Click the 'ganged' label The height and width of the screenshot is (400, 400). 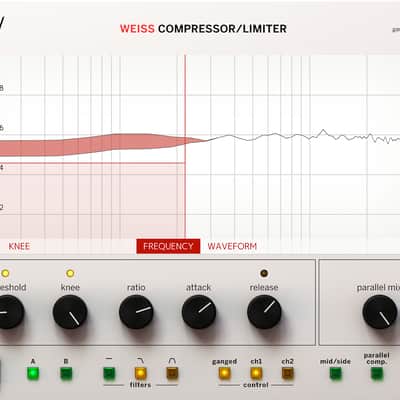(225, 361)
